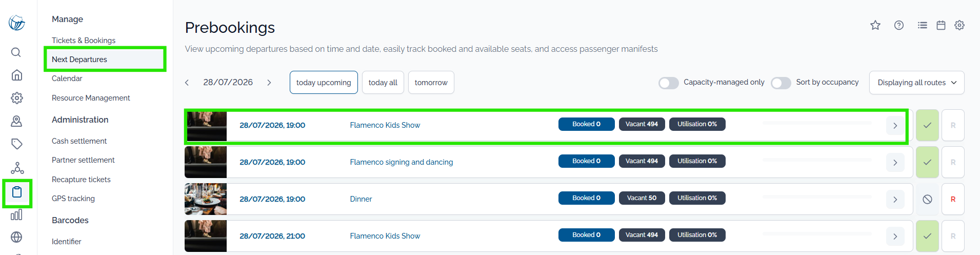Select Cash settlement menu item
Screen dimensions: 980x255
[x=79, y=141]
